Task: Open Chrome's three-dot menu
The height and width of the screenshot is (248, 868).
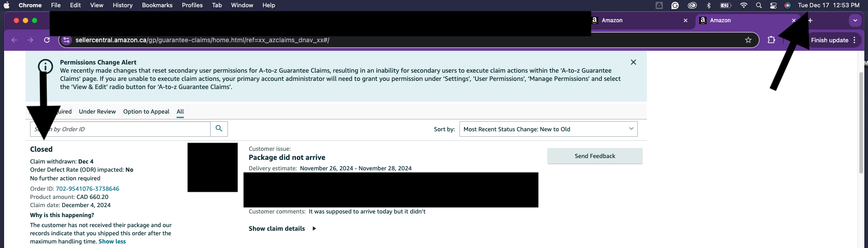Action: (x=855, y=40)
